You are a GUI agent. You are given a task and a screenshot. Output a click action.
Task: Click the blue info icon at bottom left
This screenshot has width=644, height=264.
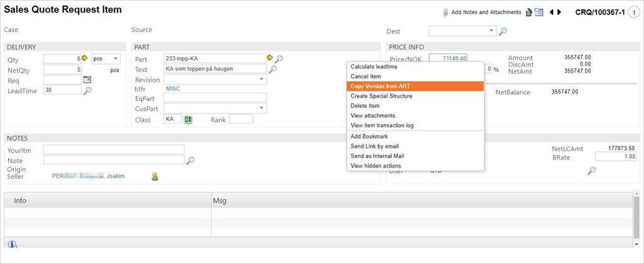coord(12,244)
